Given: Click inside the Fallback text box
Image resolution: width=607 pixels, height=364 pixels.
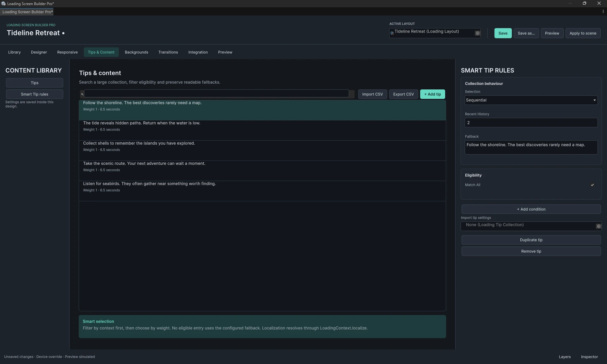Looking at the screenshot, I should point(531,147).
